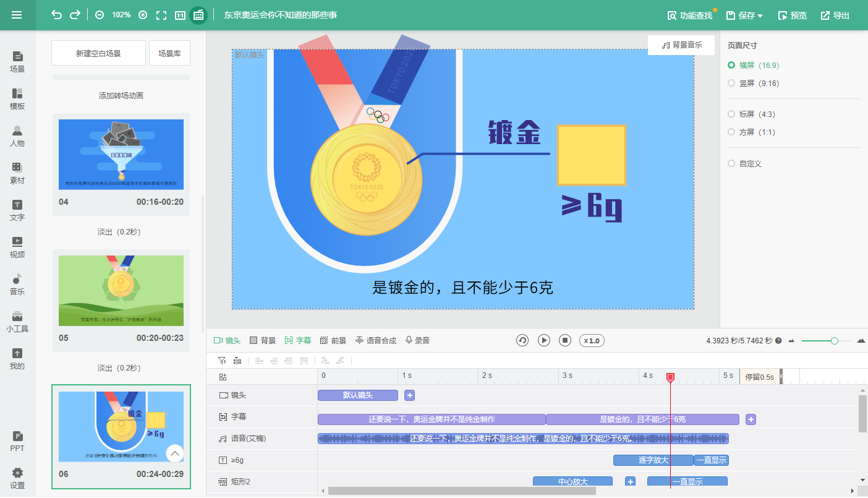
Task: Open the 场景库 scene library
Action: point(169,53)
